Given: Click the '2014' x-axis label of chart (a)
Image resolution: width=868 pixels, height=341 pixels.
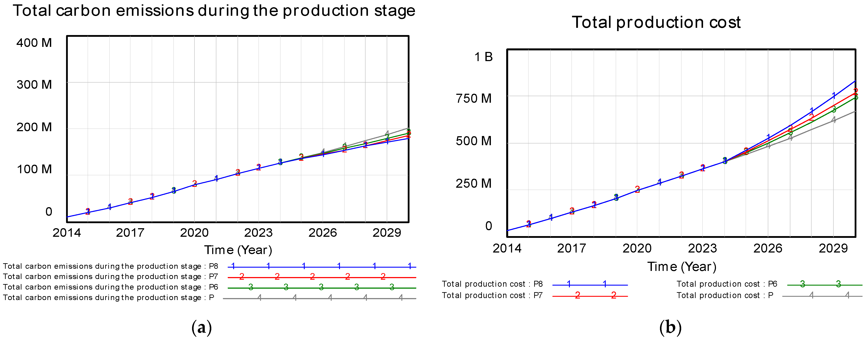Looking at the screenshot, I should tap(67, 233).
